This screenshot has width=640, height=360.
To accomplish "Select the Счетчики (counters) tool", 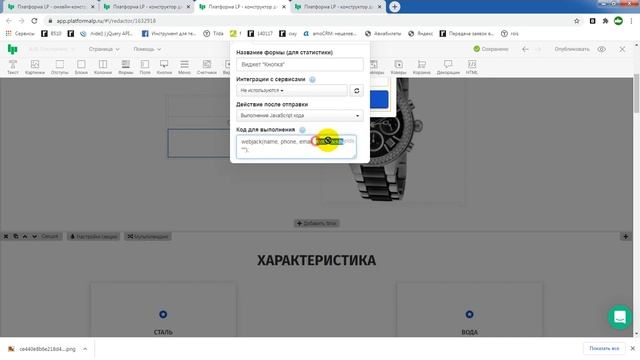I will [207, 67].
